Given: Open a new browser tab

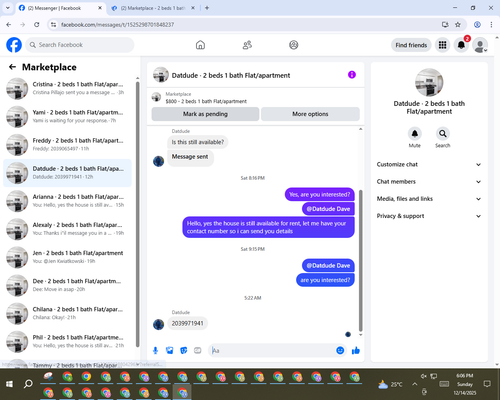Looking at the screenshot, I should click(207, 8).
